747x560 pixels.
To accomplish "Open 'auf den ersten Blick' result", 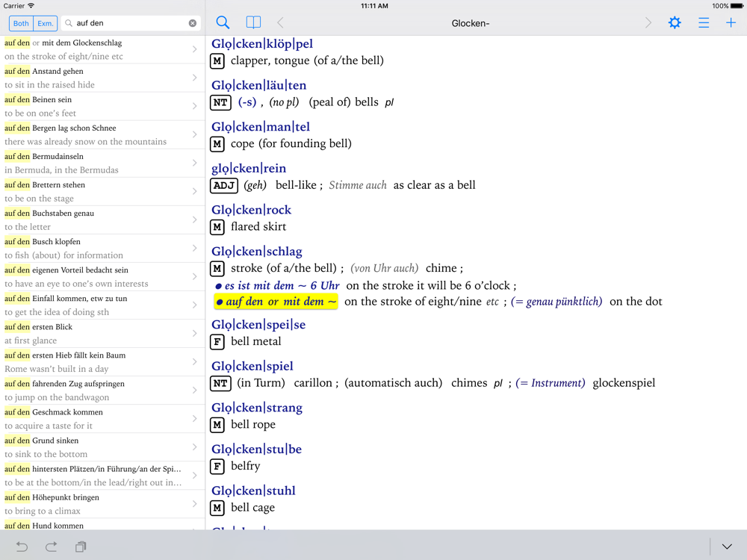I will coord(102,333).
